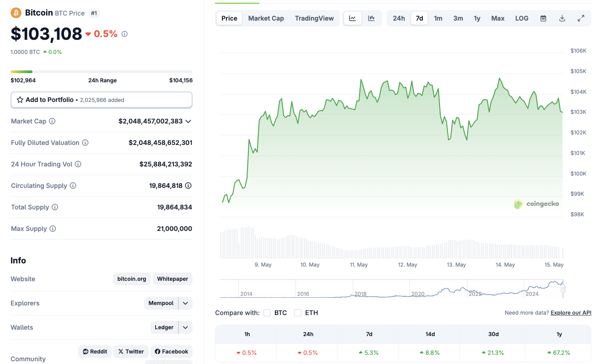Open 24 Hour Trading Vol info icon
The width and height of the screenshot is (612, 364).
(x=78, y=164)
